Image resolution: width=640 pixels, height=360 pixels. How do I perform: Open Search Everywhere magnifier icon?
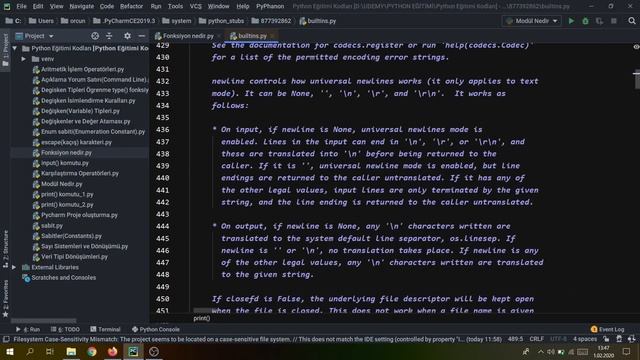point(632,21)
